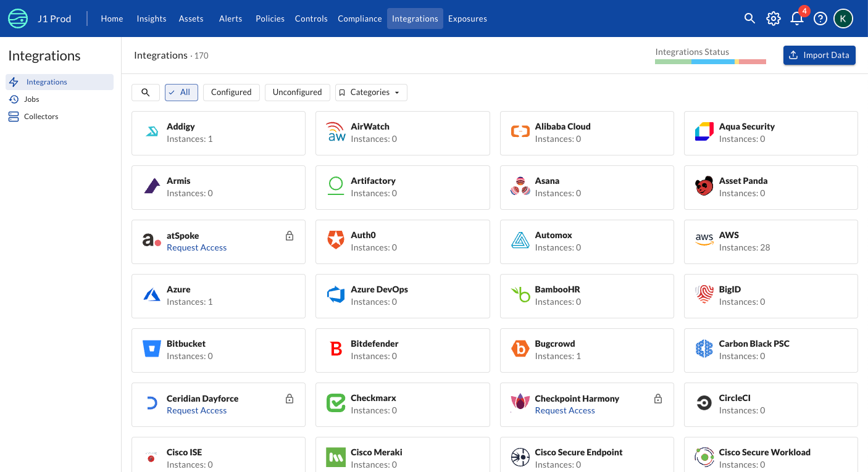Image resolution: width=868 pixels, height=472 pixels.
Task: Select Integrations in the left sidebar
Action: point(60,82)
